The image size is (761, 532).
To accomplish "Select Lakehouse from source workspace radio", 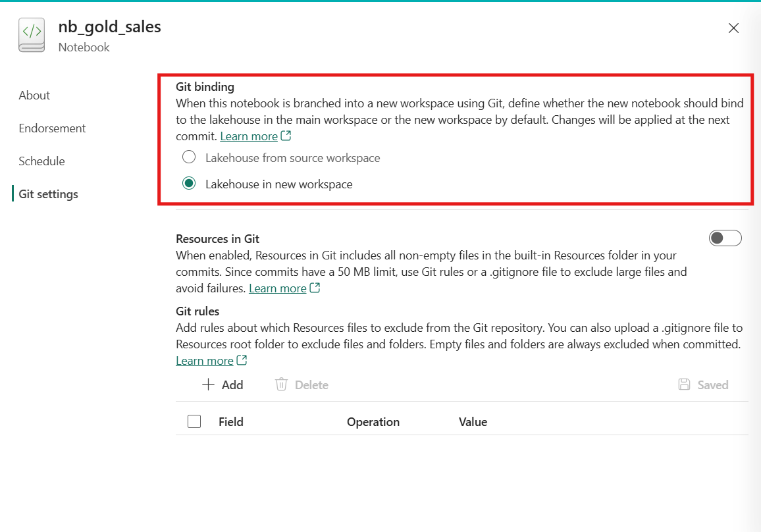I will (189, 157).
